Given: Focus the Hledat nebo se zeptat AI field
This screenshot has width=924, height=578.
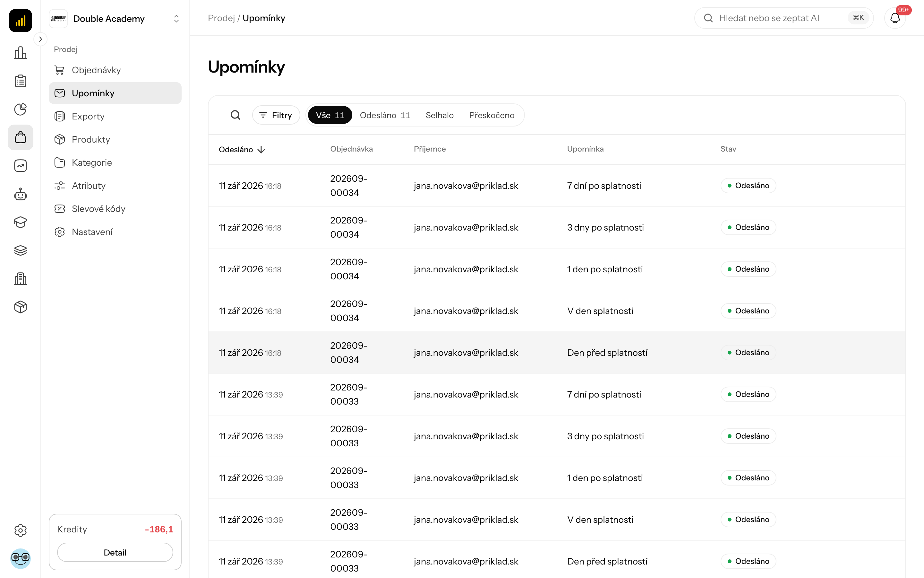Looking at the screenshot, I should [783, 18].
